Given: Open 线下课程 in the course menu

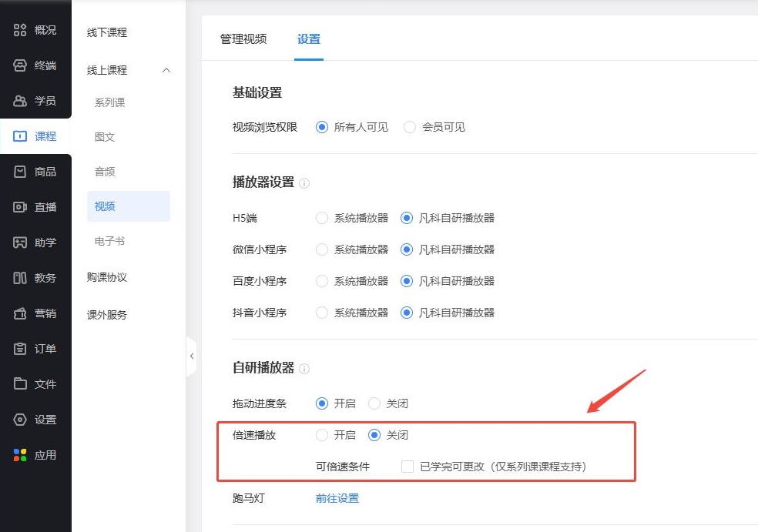Looking at the screenshot, I should (x=107, y=32).
